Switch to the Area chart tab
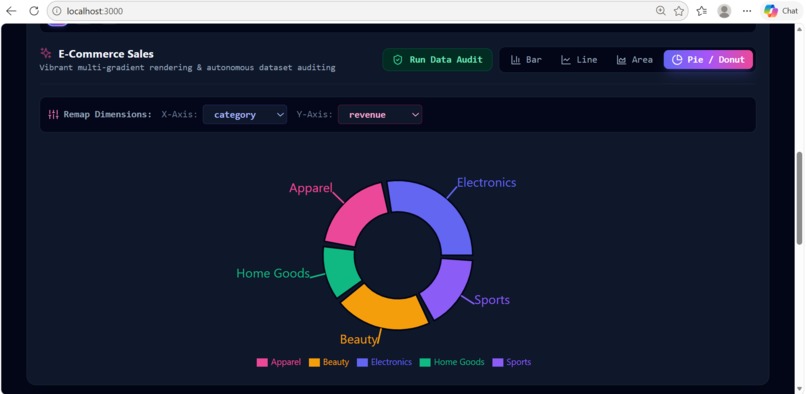Screen dimensions: 806x394 [x=634, y=60]
